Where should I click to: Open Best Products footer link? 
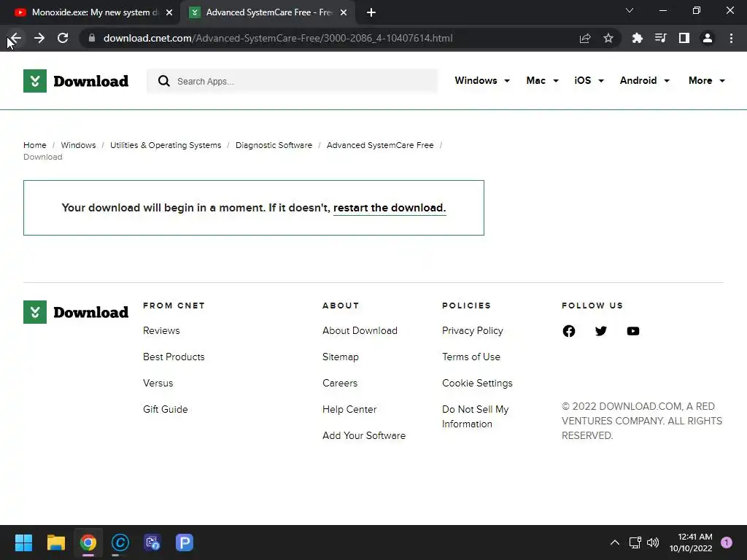click(x=174, y=357)
